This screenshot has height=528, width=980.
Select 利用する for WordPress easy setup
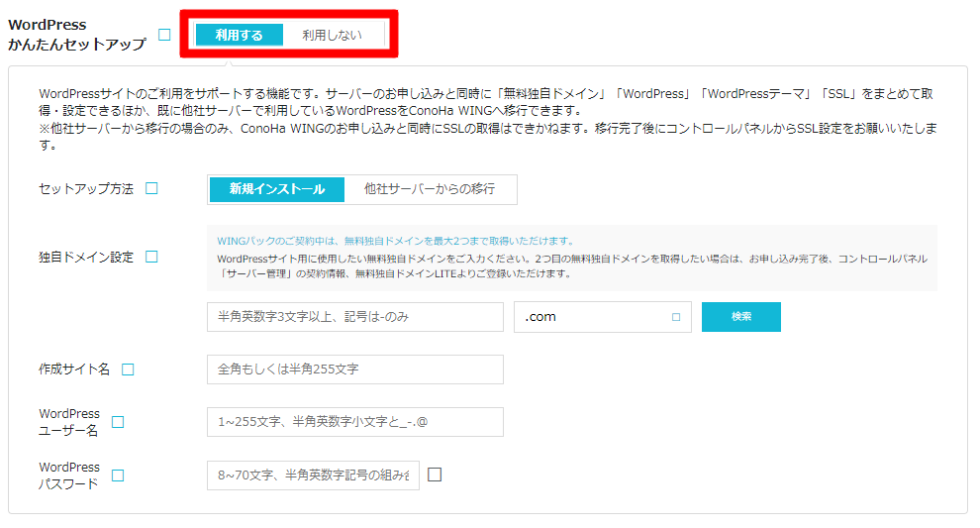239,35
